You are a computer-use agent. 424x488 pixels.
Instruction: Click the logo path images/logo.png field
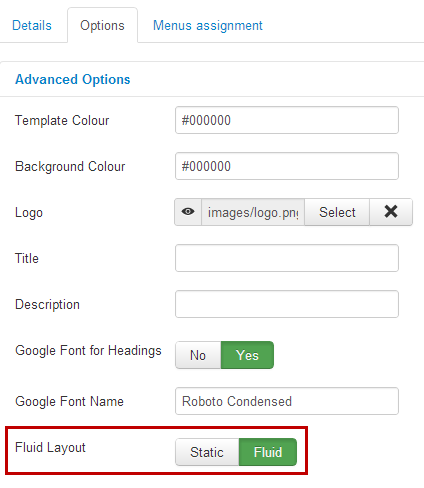(x=253, y=212)
